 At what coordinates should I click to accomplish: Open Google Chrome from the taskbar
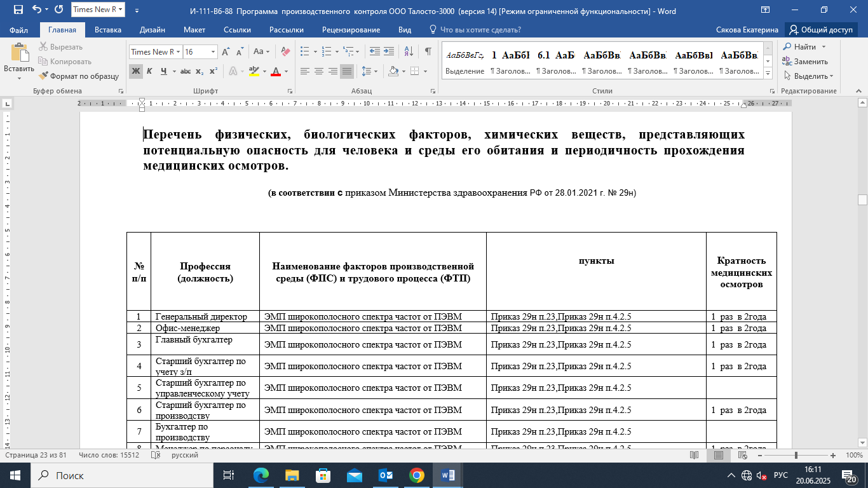(416, 475)
